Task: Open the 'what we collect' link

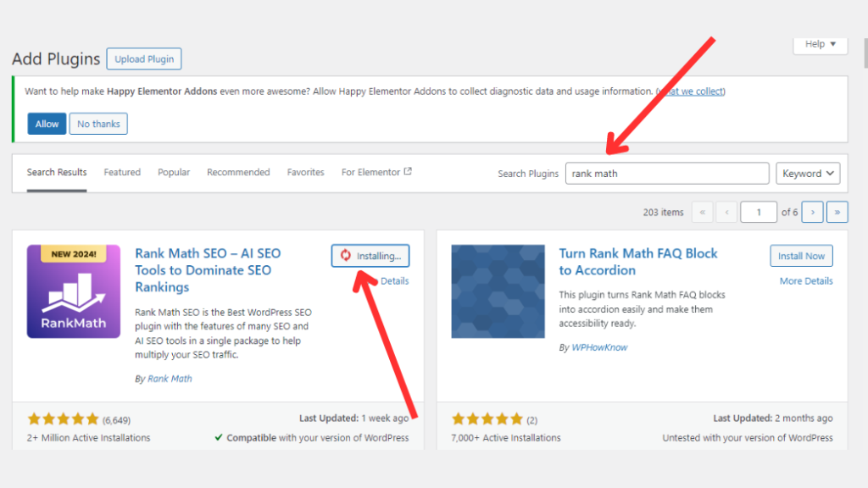Action: pyautogui.click(x=692, y=91)
